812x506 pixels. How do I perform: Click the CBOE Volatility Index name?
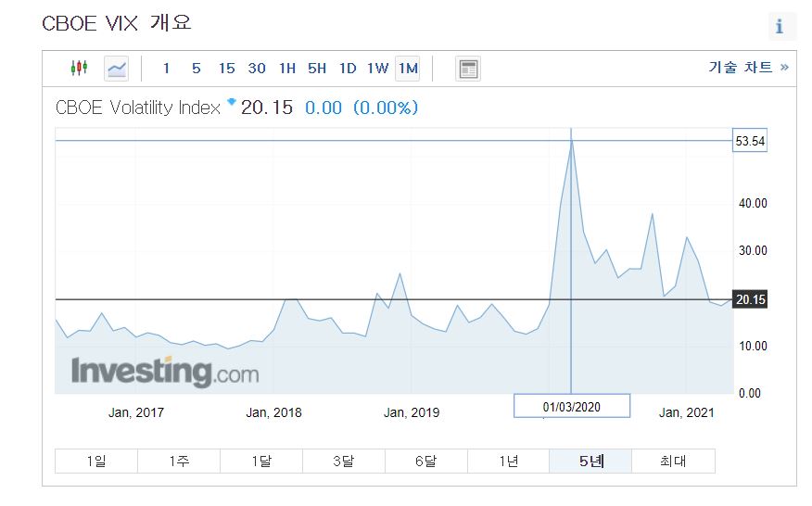(138, 108)
